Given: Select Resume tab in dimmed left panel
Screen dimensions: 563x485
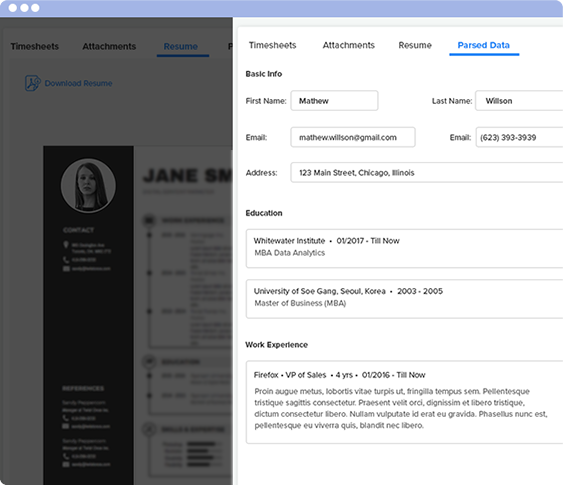Looking at the screenshot, I should click(x=181, y=46).
